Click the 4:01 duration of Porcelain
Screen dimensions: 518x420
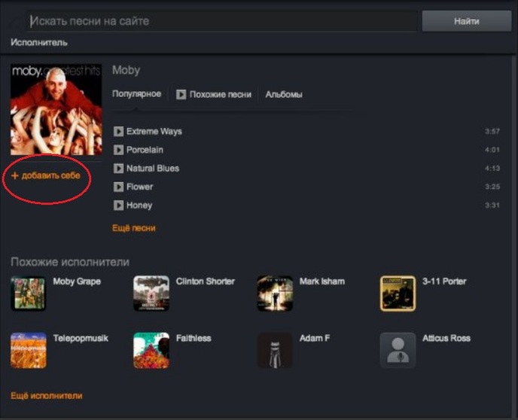[492, 150]
